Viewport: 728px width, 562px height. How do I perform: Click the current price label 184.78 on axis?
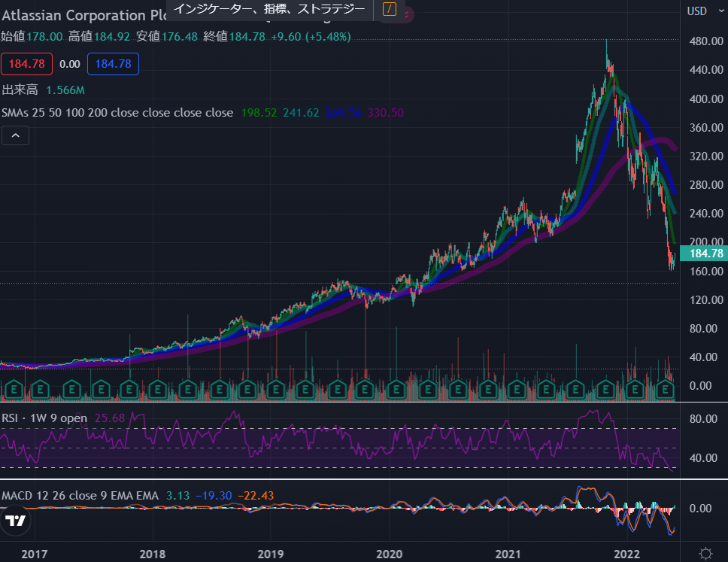(x=704, y=253)
